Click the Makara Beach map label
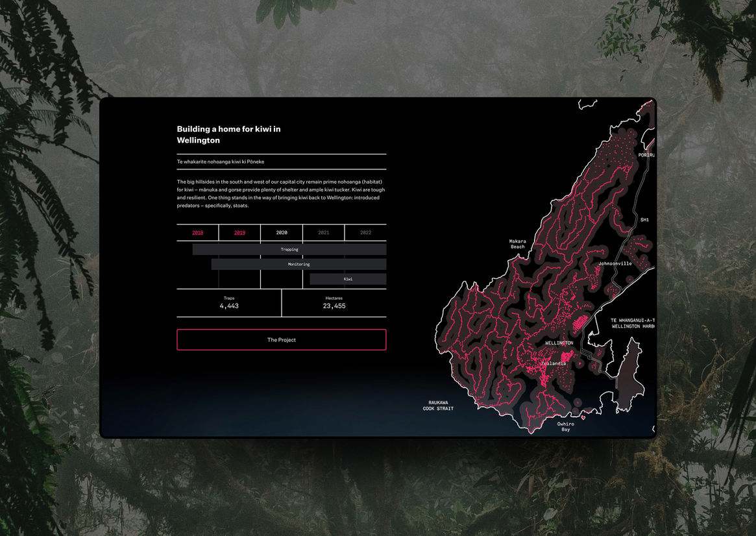 coord(517,243)
